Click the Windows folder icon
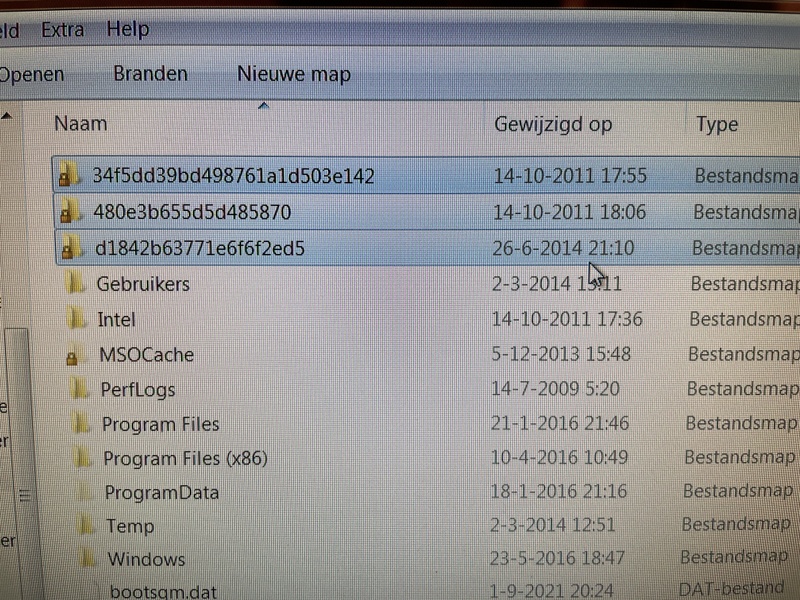Image resolution: width=800 pixels, height=600 pixels. pos(88,558)
